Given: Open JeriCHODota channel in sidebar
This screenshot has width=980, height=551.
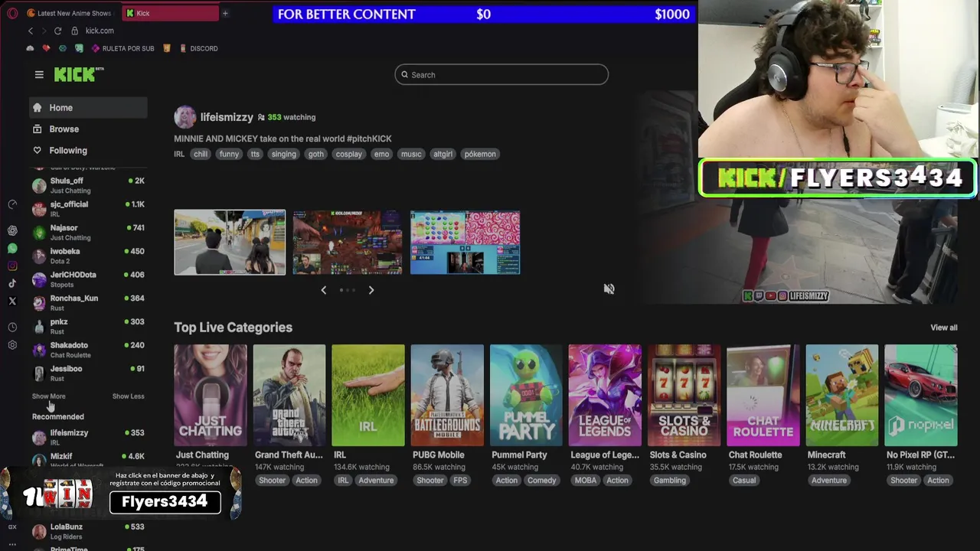Looking at the screenshot, I should pyautogui.click(x=88, y=279).
